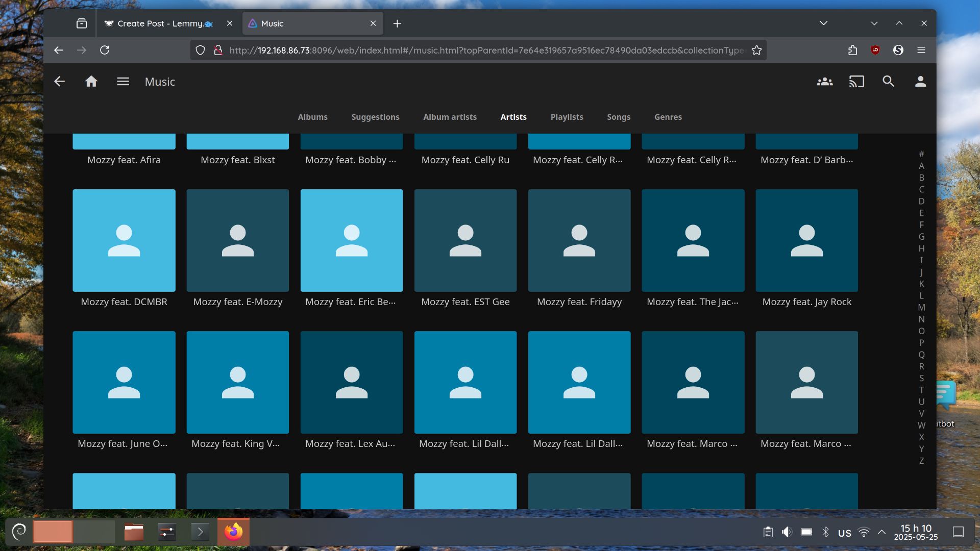Viewport: 980px width, 551px height.
Task: Open Mozzy feat. Fridayy artist thumbnail
Action: (579, 240)
